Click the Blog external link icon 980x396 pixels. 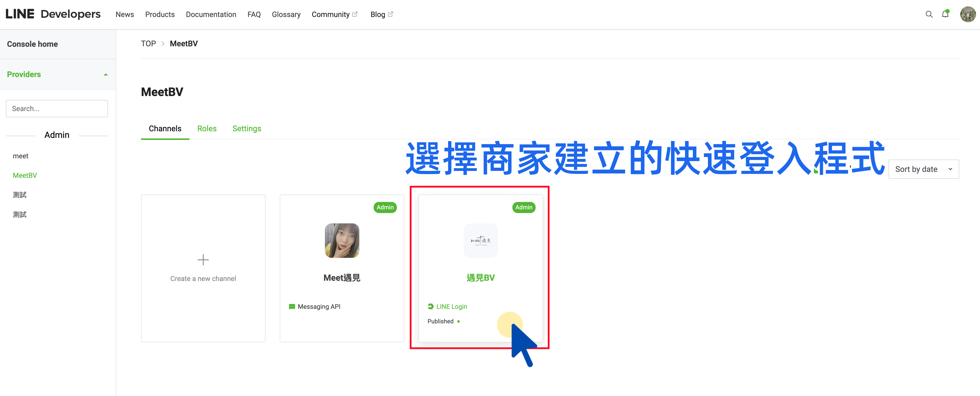(390, 14)
